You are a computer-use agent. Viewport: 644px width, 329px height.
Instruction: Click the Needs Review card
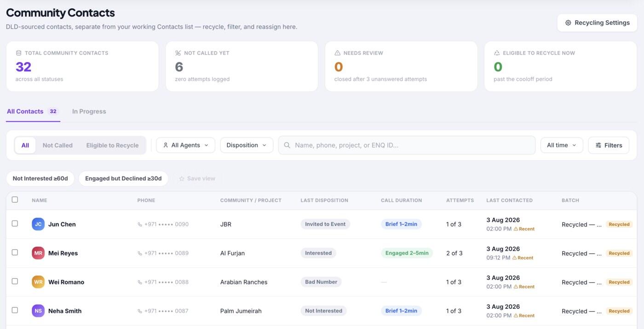[401, 66]
